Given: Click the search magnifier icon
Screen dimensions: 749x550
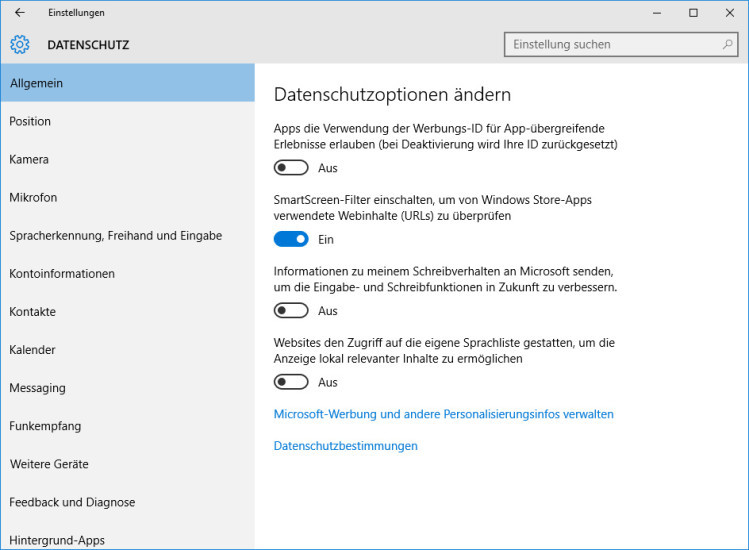Looking at the screenshot, I should click(x=727, y=44).
